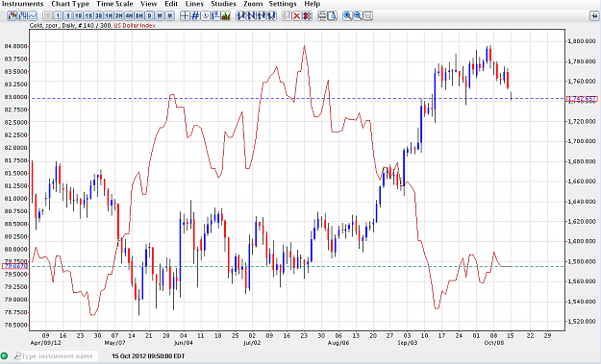Select the W weekly timeframe button
The width and height of the screenshot is (601, 364).
[160, 15]
